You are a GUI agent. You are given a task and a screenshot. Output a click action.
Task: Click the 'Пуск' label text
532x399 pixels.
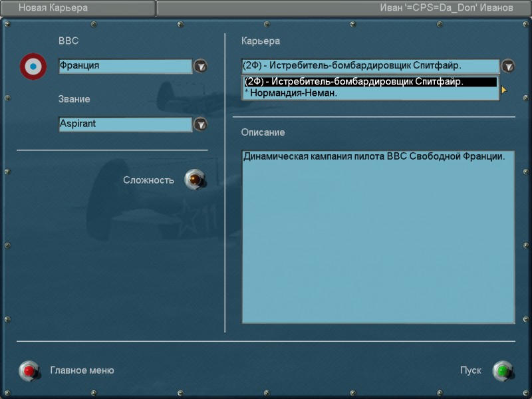(471, 370)
